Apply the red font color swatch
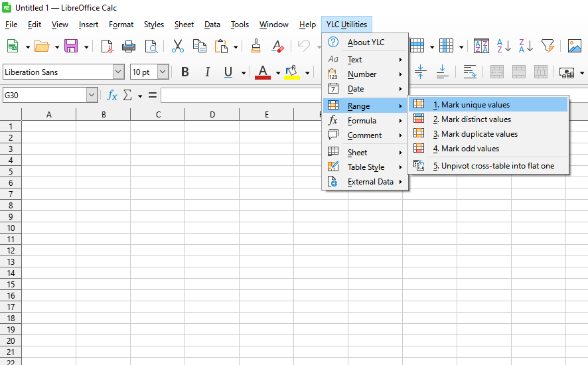This screenshot has width=588, height=365. pyautogui.click(x=263, y=72)
